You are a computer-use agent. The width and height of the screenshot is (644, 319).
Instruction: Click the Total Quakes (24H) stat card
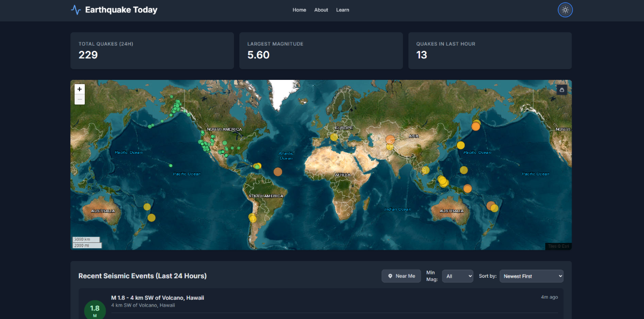152,50
